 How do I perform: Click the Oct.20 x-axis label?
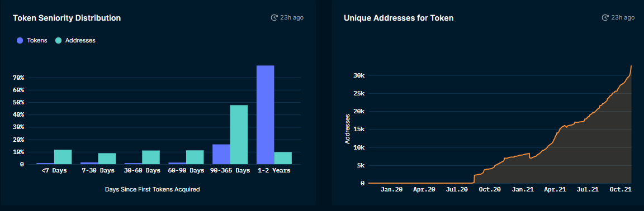(490, 189)
